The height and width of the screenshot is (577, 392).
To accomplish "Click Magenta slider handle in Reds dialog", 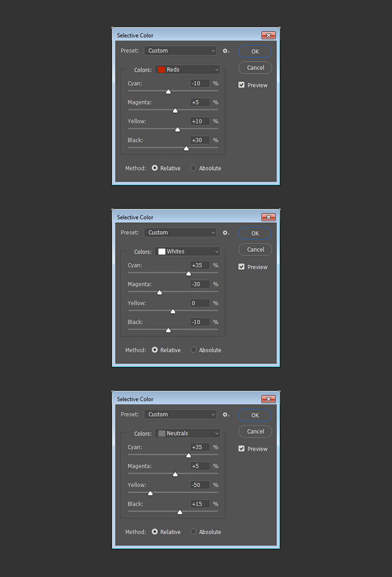I will tap(175, 110).
